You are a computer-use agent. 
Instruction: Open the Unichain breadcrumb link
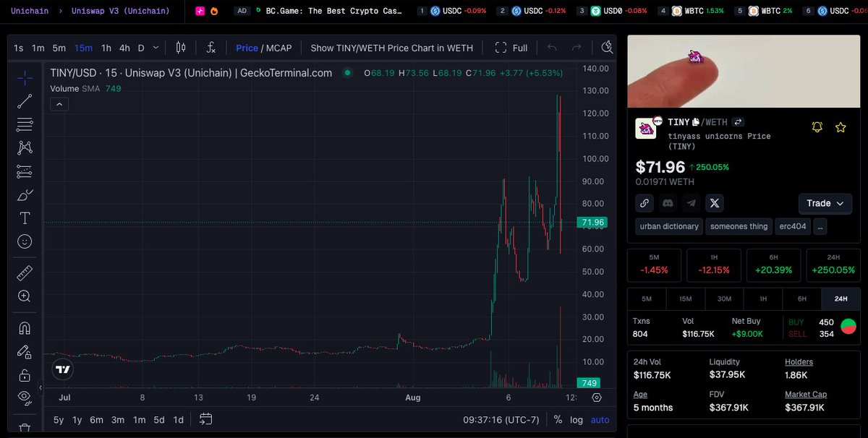click(x=30, y=11)
